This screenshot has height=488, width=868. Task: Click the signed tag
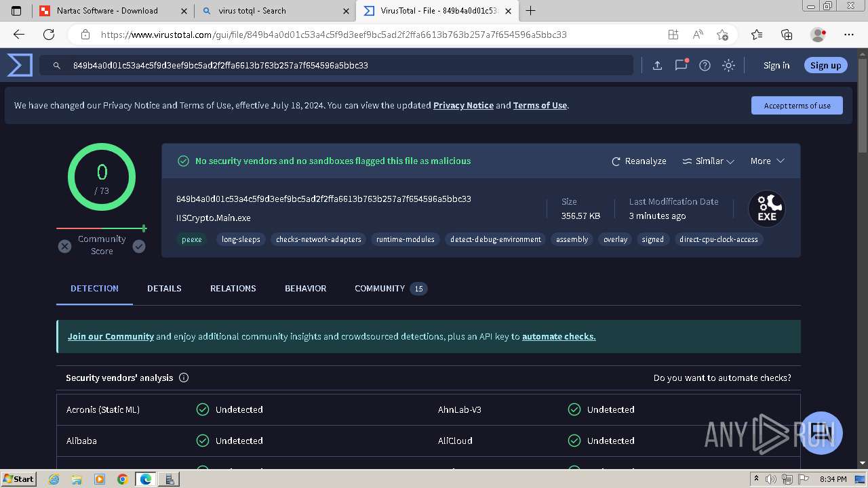coord(653,239)
